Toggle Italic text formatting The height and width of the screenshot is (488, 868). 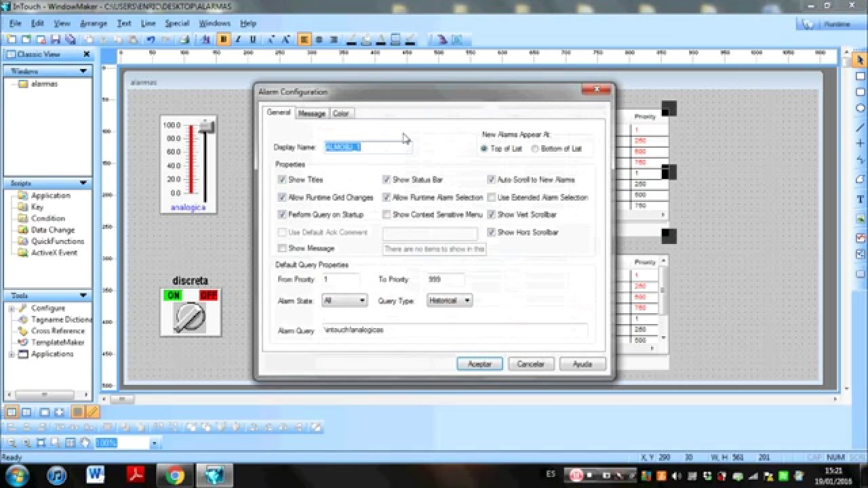tap(238, 39)
